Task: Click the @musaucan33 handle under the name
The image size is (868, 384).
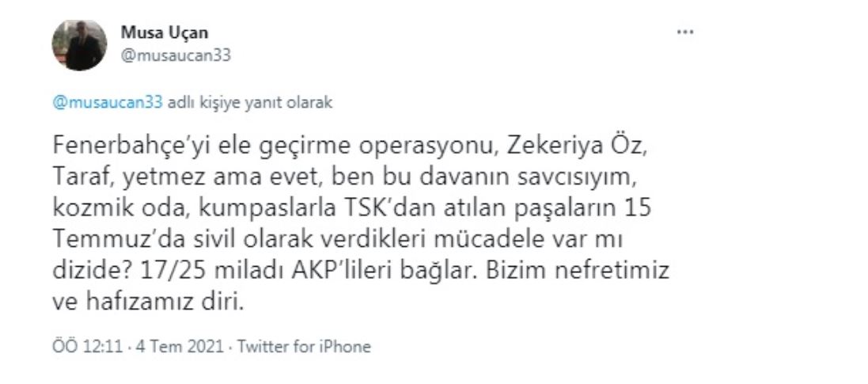Action: coord(175,55)
